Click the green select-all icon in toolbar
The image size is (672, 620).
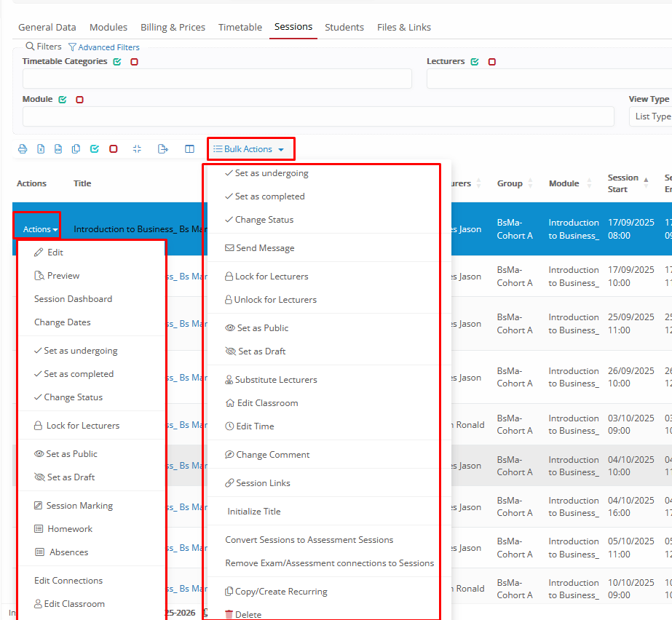[94, 149]
